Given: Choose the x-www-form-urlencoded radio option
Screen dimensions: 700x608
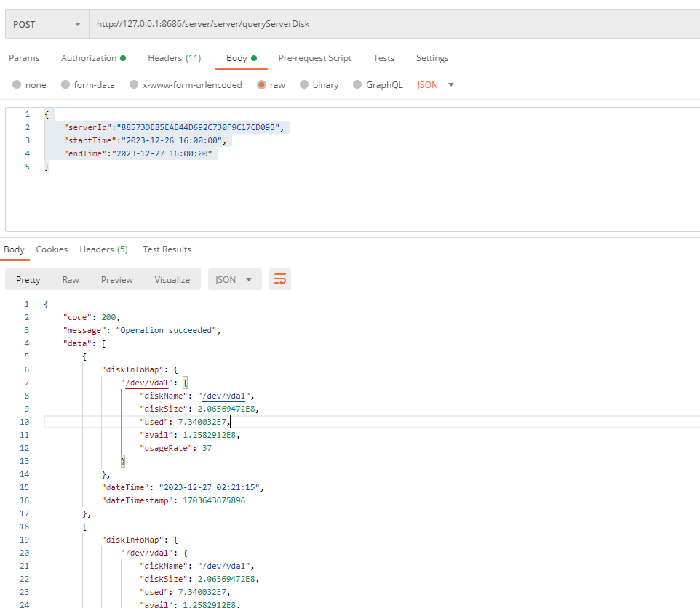Looking at the screenshot, I should [x=134, y=85].
